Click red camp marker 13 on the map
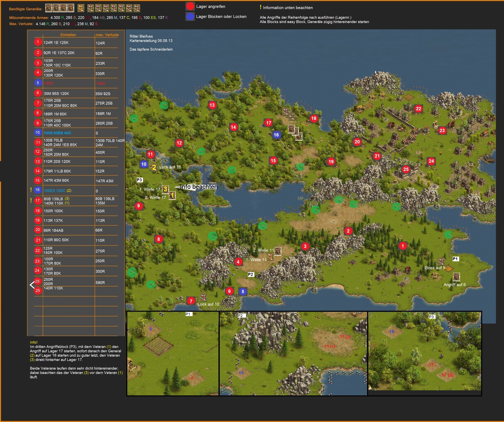The width and height of the screenshot is (504, 422). coord(212,105)
